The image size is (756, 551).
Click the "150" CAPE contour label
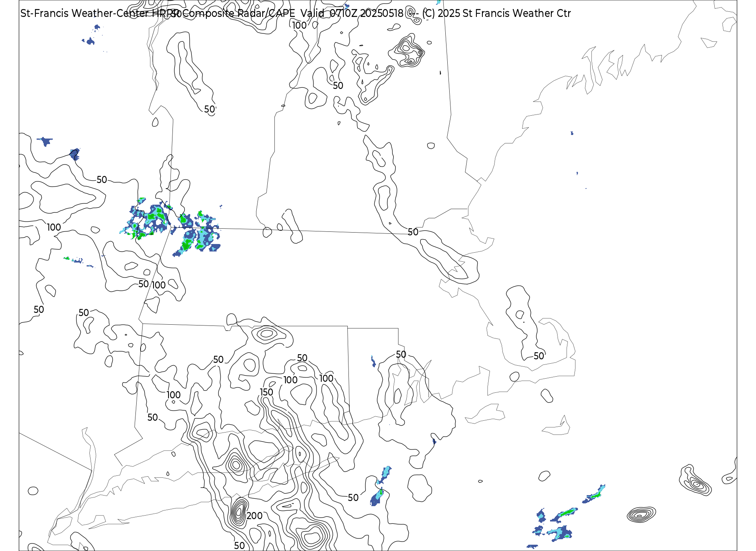tap(267, 392)
